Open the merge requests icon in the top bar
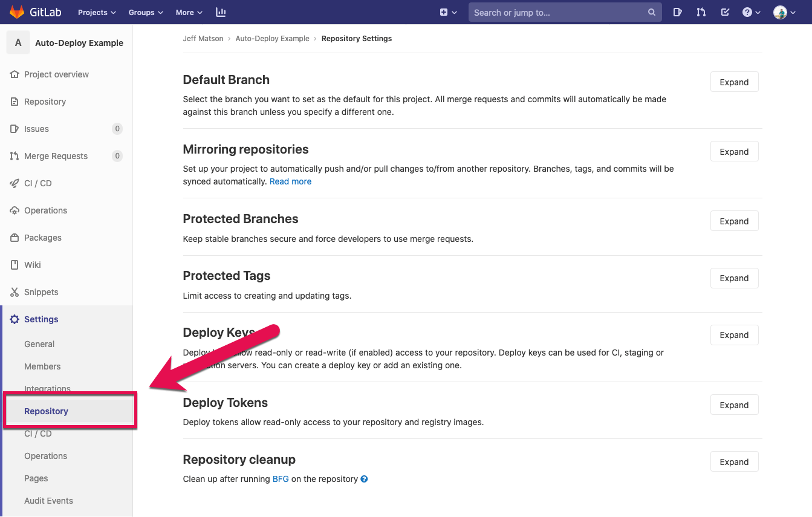Image resolution: width=812 pixels, height=517 pixels. 701,12
